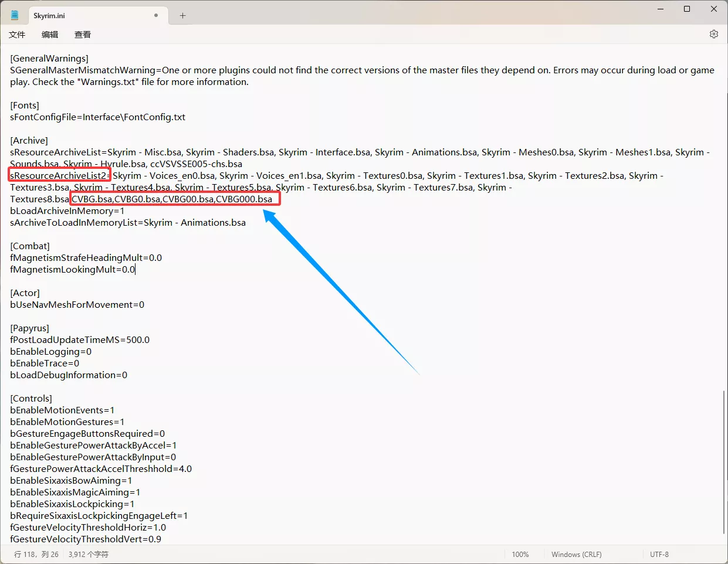Click the CVBG.bsa text in the archive list
Screen dimensions: 728x564
click(x=92, y=199)
